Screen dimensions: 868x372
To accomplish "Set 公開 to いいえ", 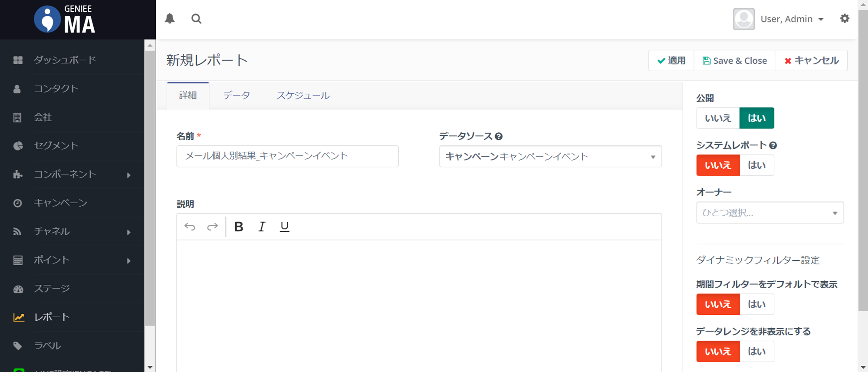I will tap(718, 118).
